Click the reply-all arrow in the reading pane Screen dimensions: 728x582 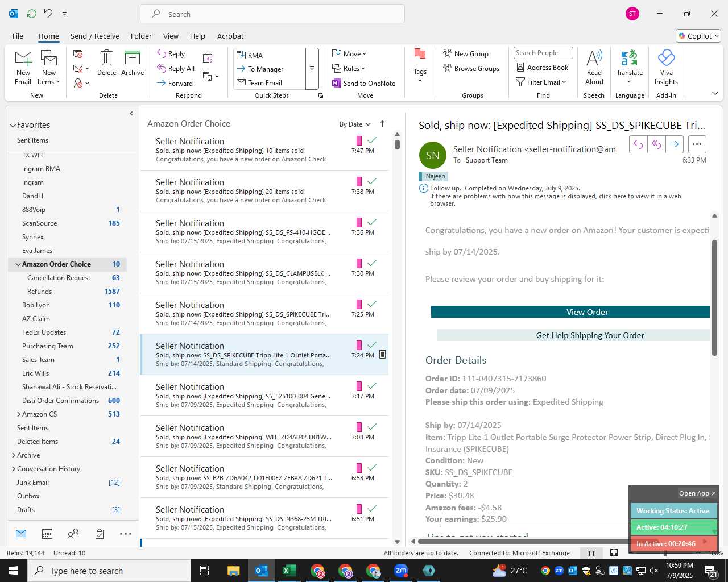point(656,144)
